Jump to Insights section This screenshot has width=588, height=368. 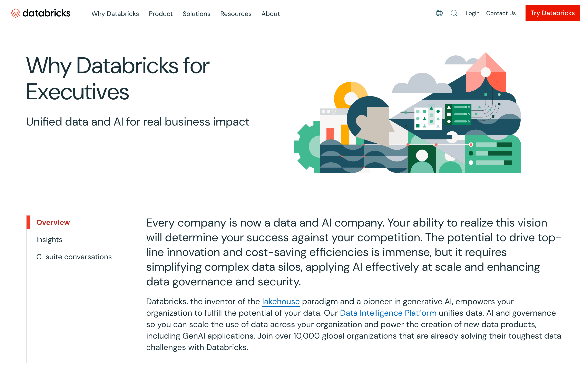coord(49,240)
